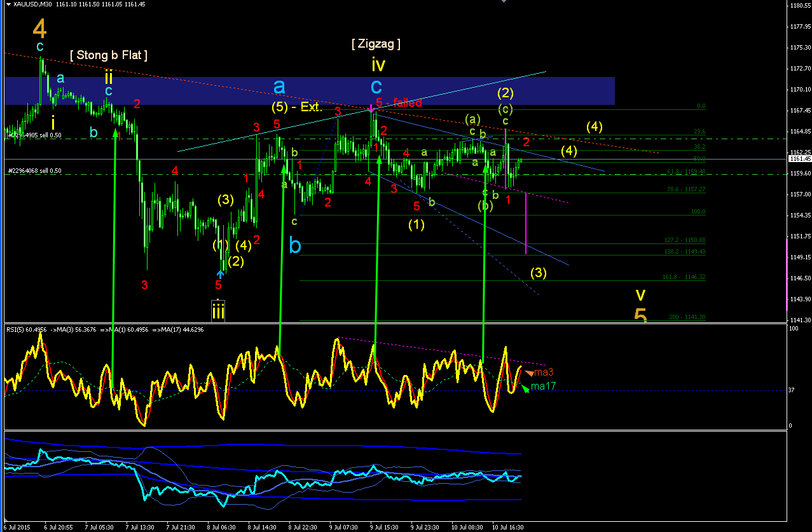
Task: Select Fibonacci 100.0 level label
Action: (x=698, y=212)
